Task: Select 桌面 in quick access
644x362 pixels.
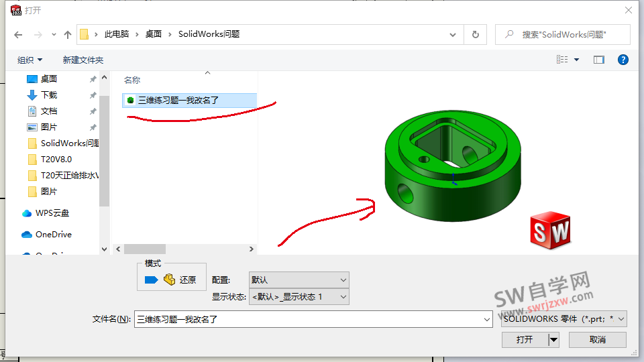Action: (49, 79)
